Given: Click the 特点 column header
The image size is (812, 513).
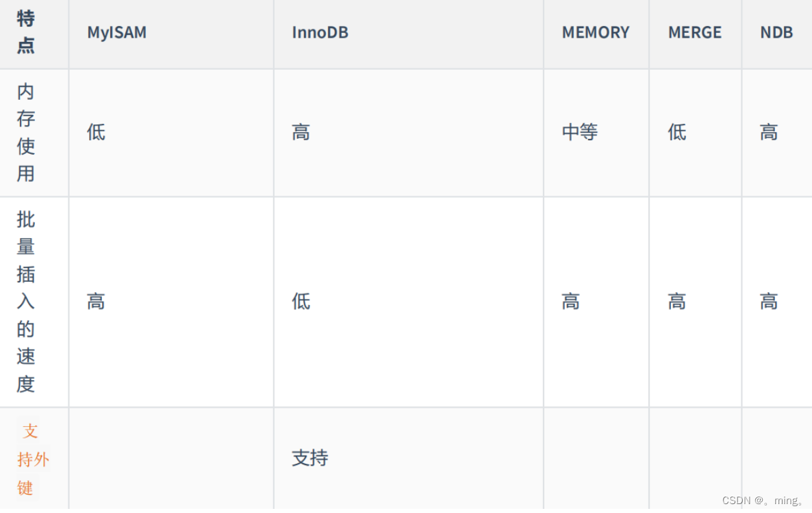Looking at the screenshot, I should 26,32.
